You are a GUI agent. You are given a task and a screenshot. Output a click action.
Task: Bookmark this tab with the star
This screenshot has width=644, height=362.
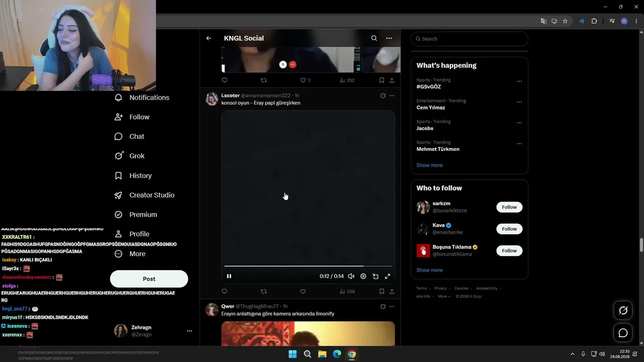565,21
